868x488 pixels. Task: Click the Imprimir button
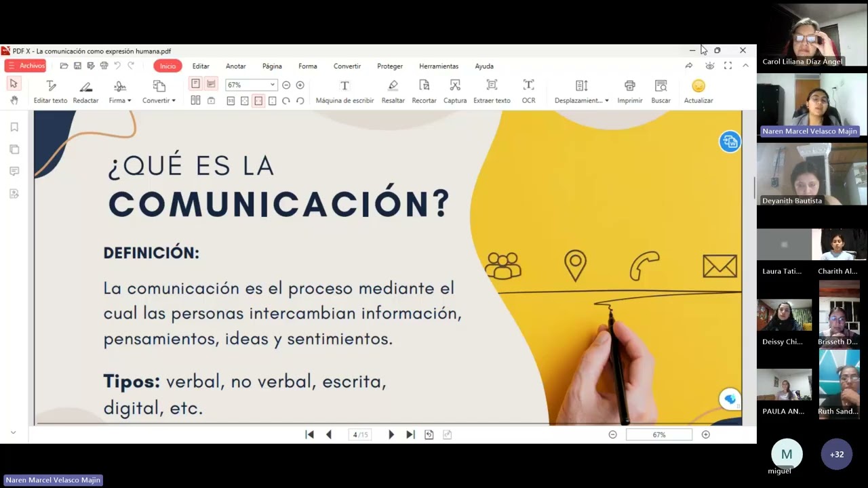pos(630,91)
